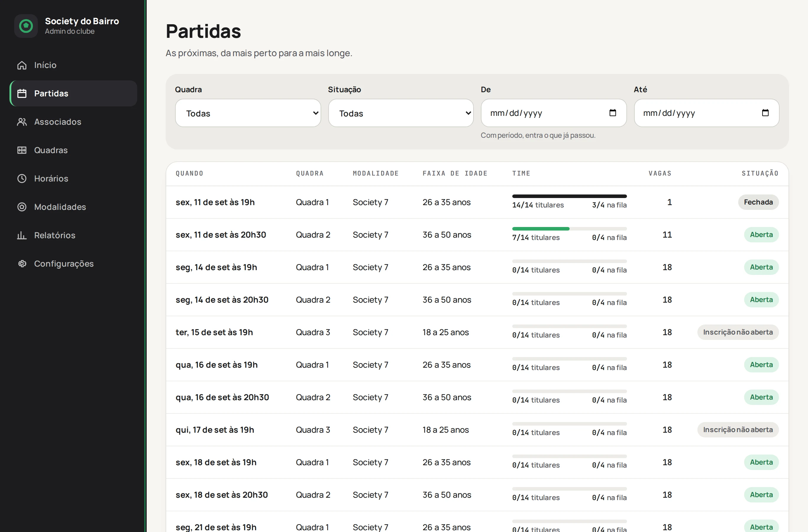808x532 pixels.
Task: Click the grid icon beside Quadras
Action: pyautogui.click(x=22, y=150)
